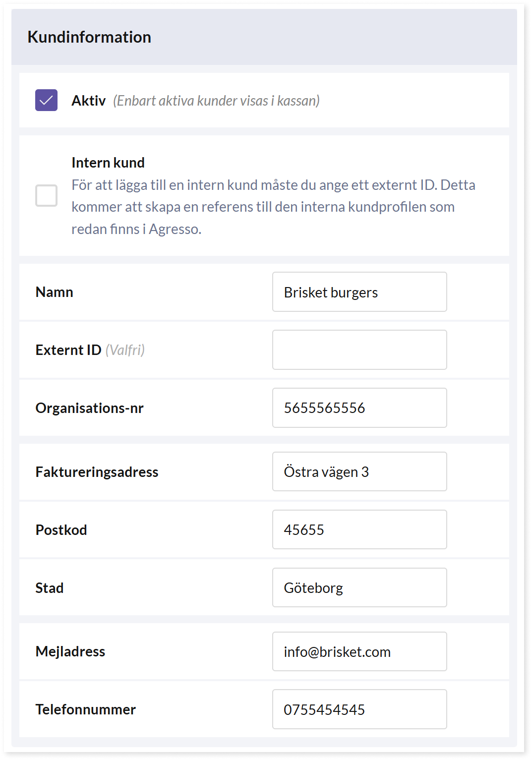Select the Stad input with Göteborg
Viewport: 532px width, 760px height.
(x=359, y=587)
